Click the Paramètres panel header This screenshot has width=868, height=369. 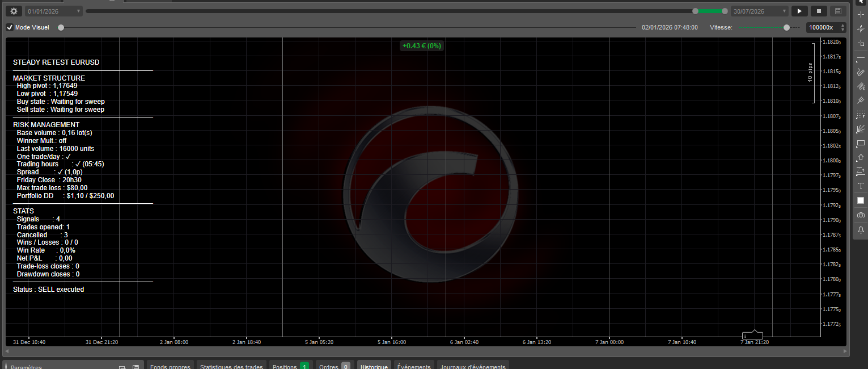coord(74,366)
